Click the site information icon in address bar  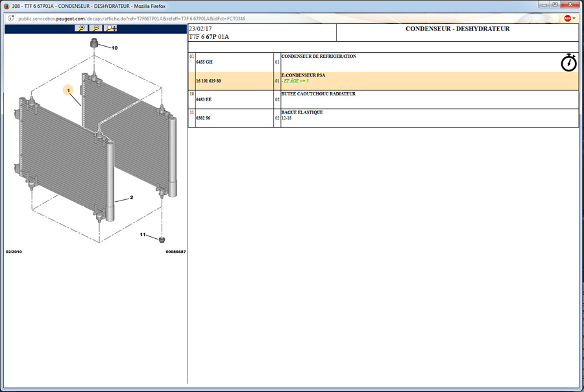click(11, 19)
